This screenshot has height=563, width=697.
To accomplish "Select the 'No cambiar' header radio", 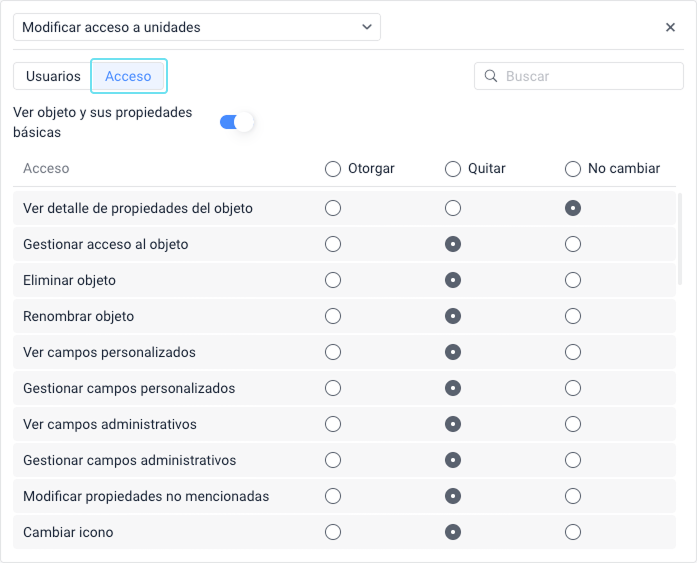I will tap(573, 169).
